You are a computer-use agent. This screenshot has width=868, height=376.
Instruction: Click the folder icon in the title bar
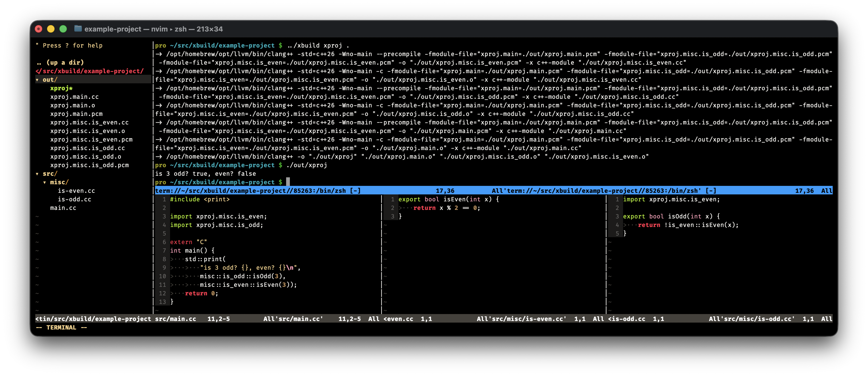click(x=78, y=29)
